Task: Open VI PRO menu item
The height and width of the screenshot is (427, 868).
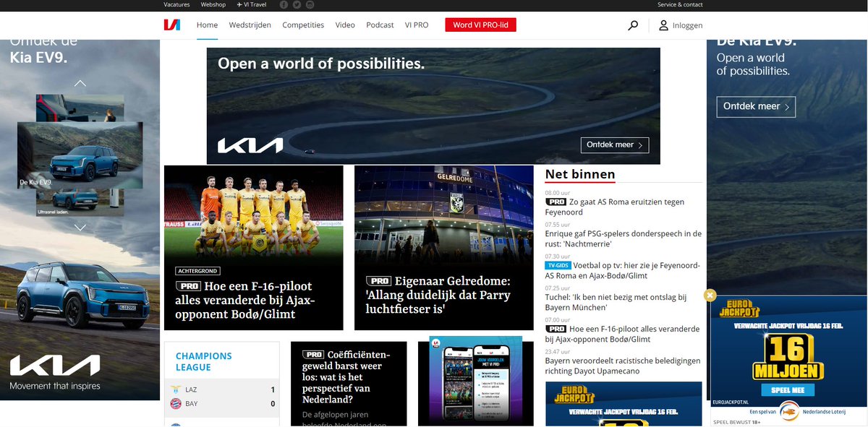Action: (416, 25)
